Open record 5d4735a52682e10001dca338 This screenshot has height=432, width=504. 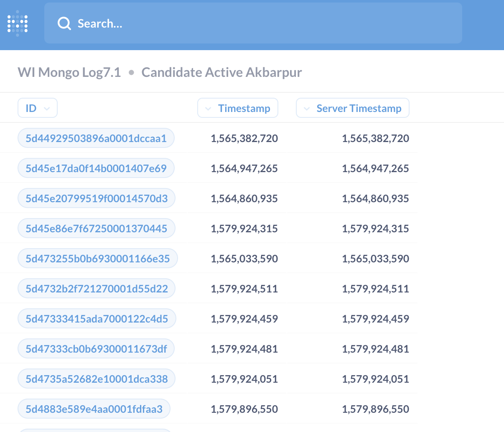pyautogui.click(x=97, y=379)
